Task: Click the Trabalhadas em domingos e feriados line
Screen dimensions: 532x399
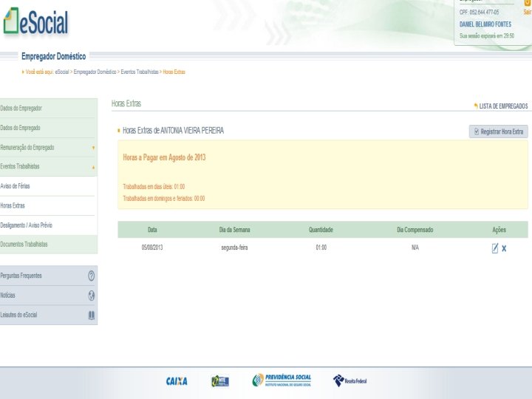Action: 164,199
